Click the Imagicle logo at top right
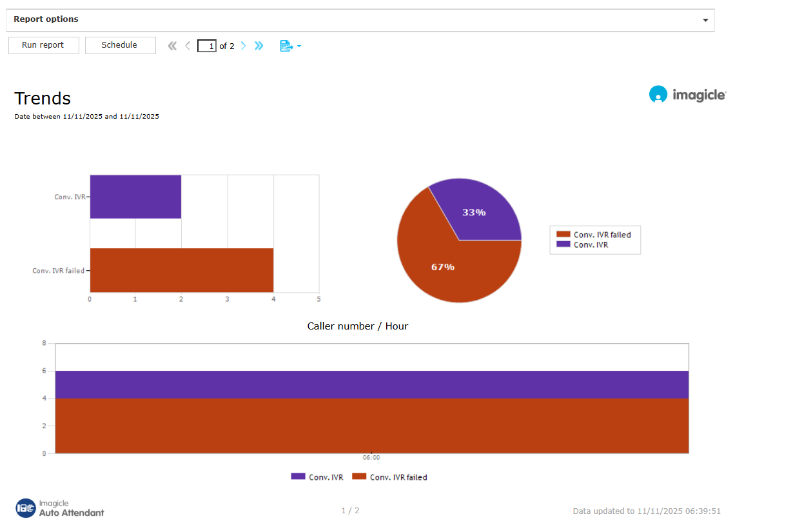This screenshot has width=793, height=532. [x=687, y=95]
